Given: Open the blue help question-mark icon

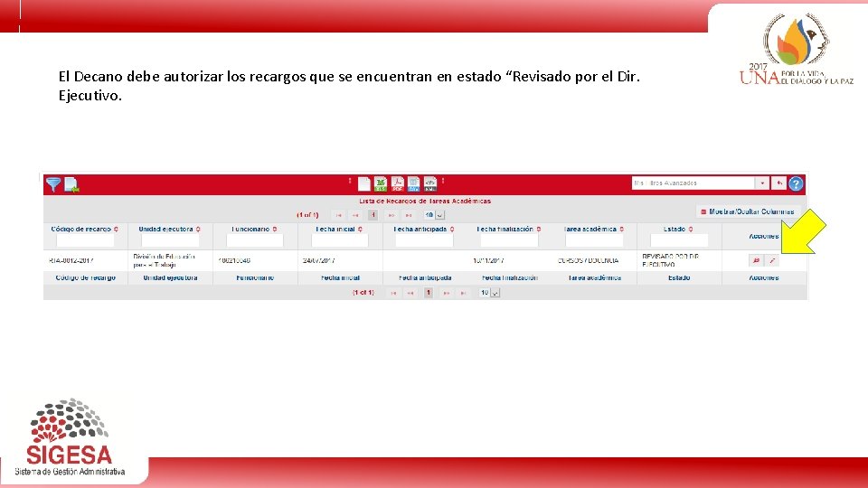Looking at the screenshot, I should coord(796,183).
